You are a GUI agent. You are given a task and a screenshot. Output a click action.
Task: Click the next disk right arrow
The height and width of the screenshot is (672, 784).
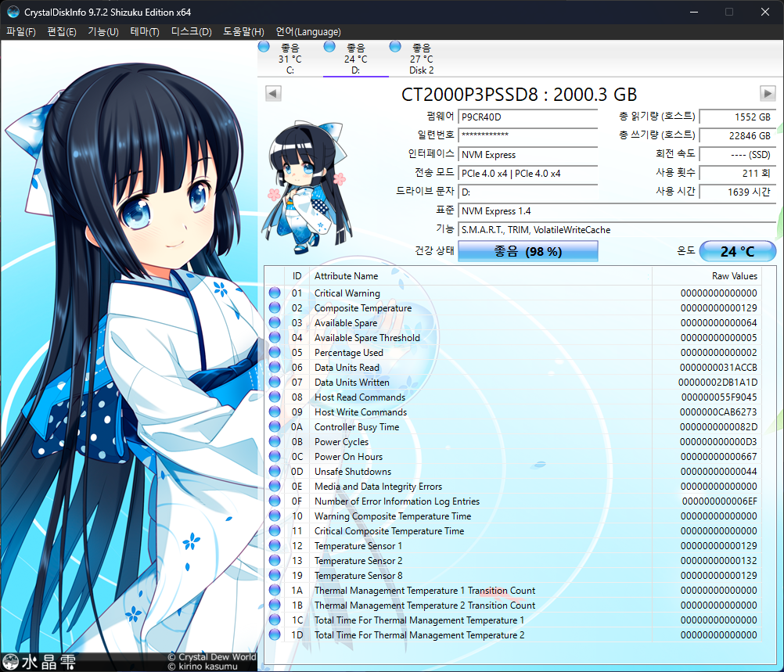768,94
